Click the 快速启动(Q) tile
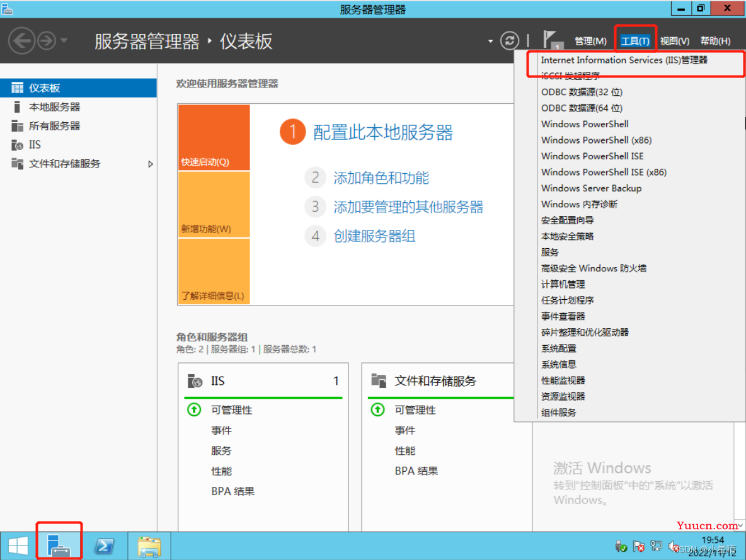Viewport: 746px width, 560px height. 214,137
